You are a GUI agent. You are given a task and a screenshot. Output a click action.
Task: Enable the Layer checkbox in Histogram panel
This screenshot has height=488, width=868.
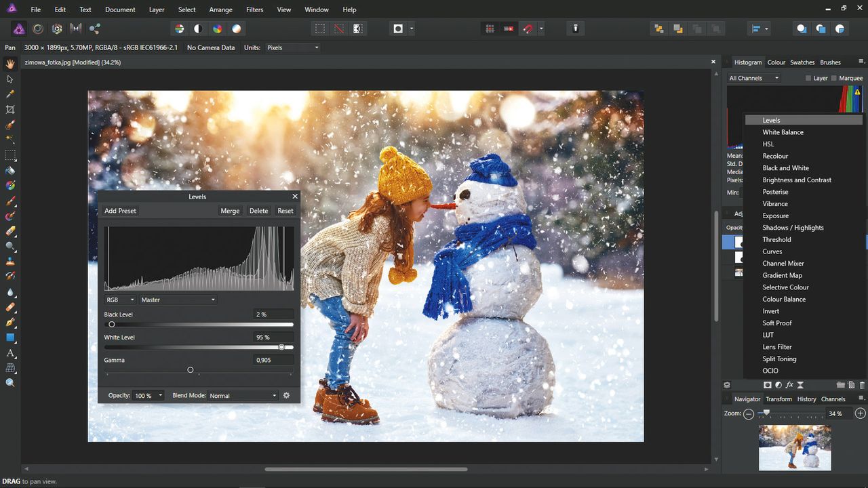tap(808, 78)
